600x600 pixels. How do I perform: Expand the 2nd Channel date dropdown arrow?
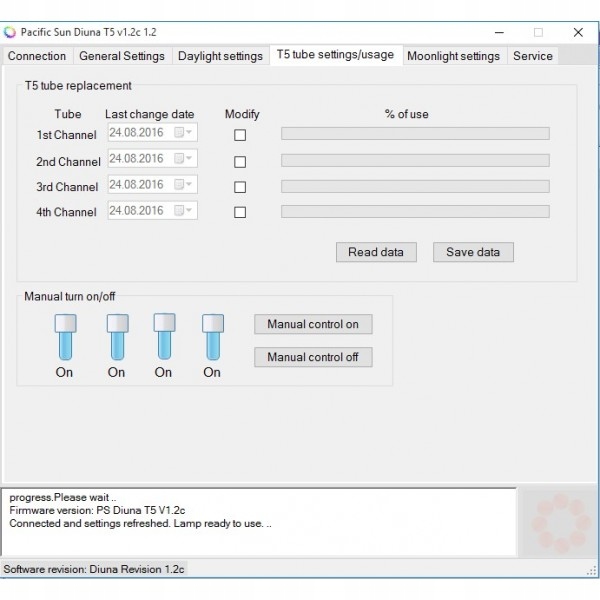click(x=189, y=158)
